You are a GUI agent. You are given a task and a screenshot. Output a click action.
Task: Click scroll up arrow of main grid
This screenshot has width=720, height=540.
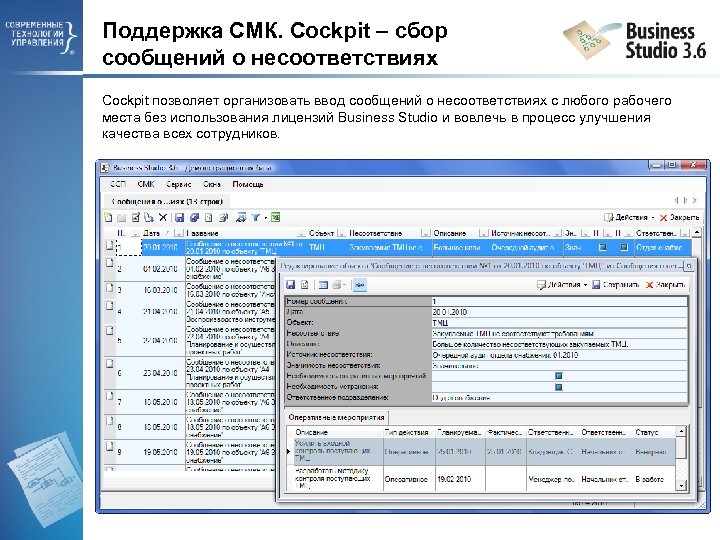(697, 233)
